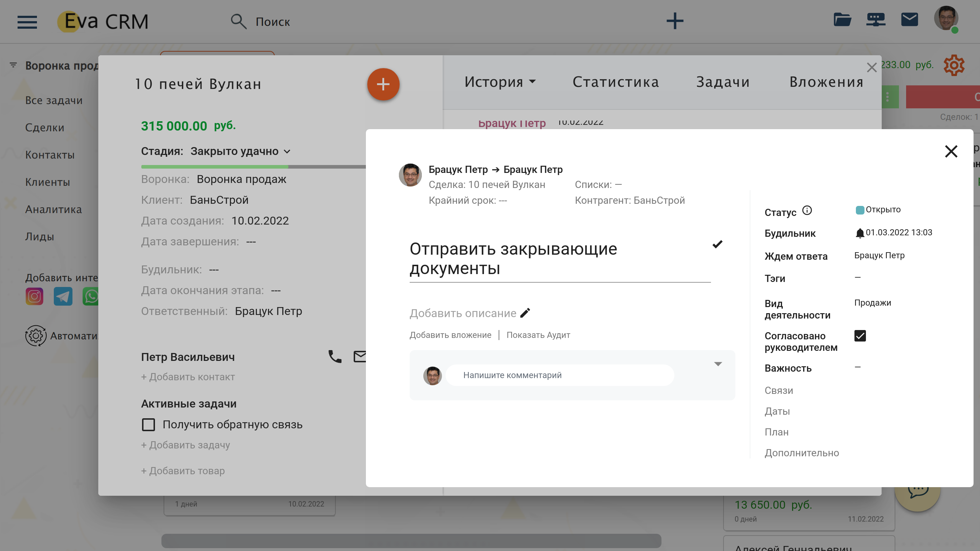Click the Открыто status color indicator
Viewport: 980px width, 551px height.
pyautogui.click(x=859, y=210)
